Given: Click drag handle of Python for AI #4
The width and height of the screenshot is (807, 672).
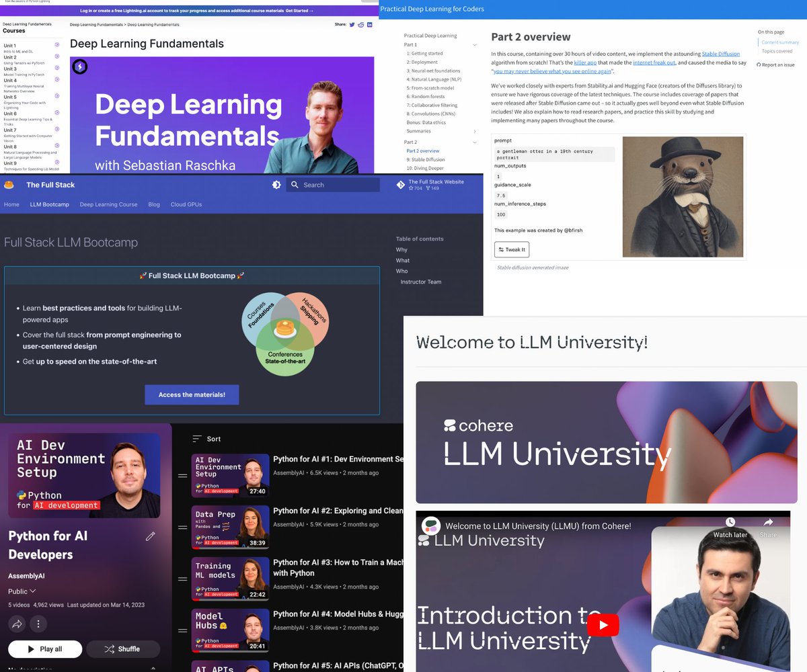Looking at the screenshot, I should (182, 631).
